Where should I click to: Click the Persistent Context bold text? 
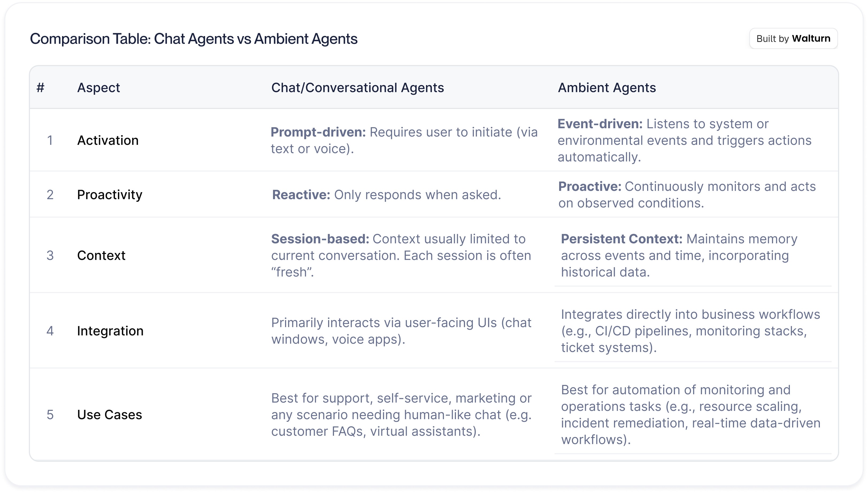click(x=622, y=239)
